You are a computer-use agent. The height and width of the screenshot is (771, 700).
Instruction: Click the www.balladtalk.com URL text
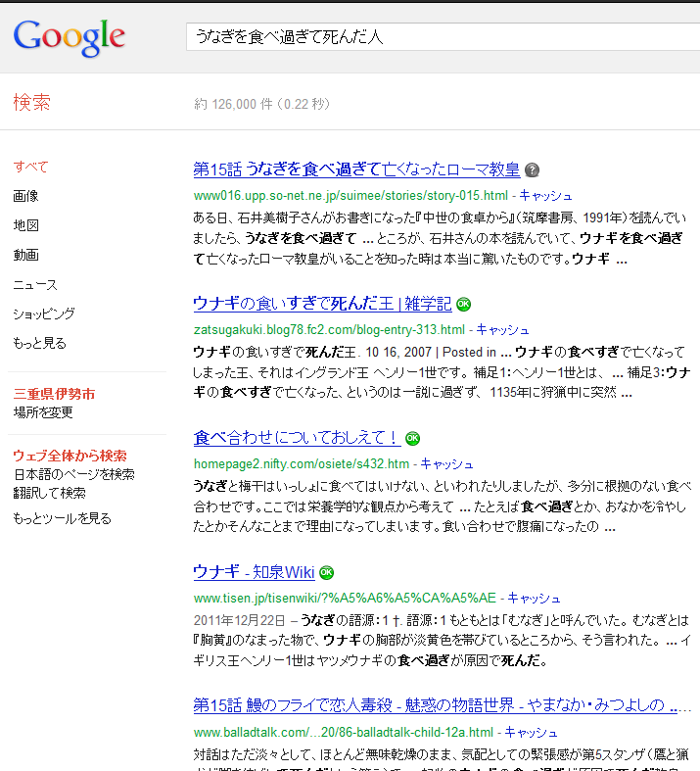point(344,733)
